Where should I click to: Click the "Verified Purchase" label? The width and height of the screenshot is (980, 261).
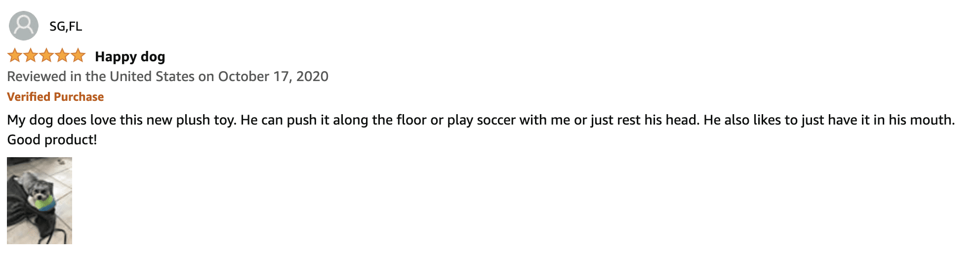pyautogui.click(x=55, y=97)
